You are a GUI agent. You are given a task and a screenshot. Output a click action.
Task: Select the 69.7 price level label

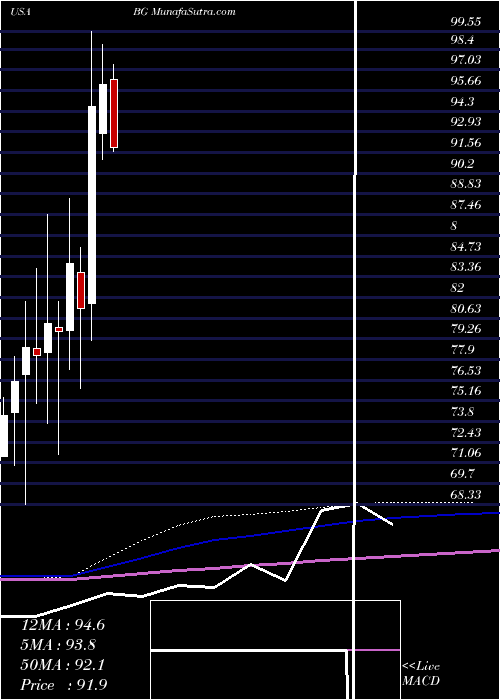point(462,474)
